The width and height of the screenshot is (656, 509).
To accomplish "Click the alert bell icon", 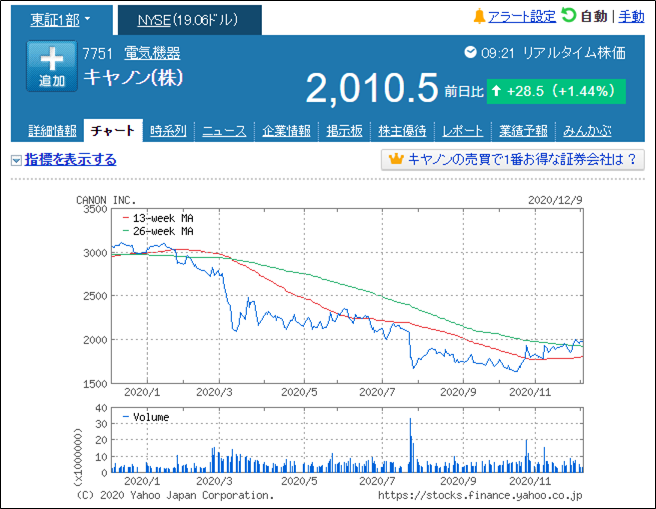I will [x=479, y=17].
